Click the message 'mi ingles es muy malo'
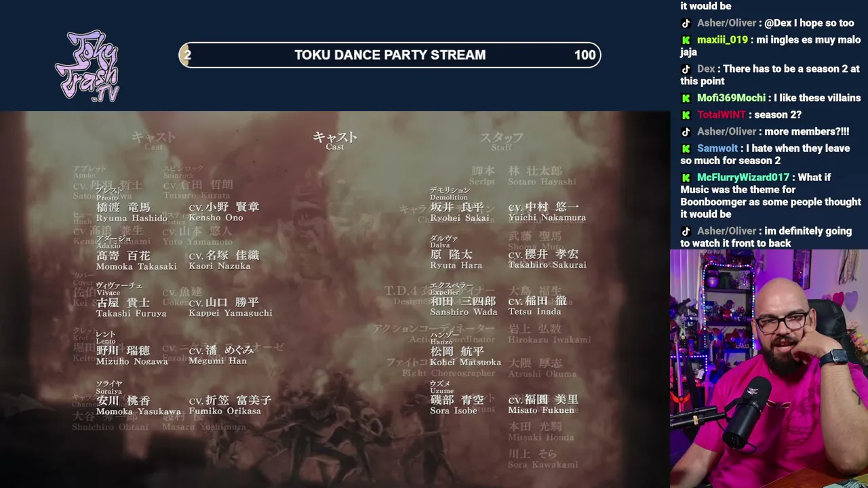868x488 pixels. click(770, 46)
